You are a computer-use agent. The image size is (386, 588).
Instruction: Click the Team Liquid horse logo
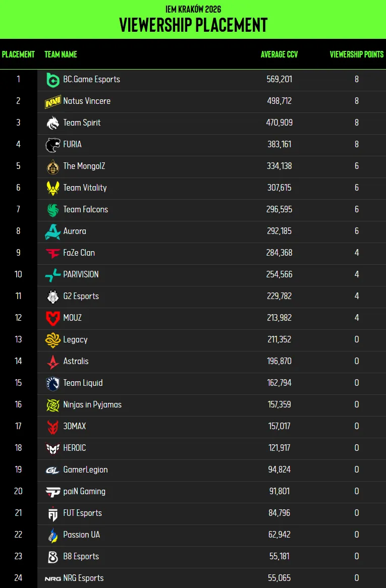(52, 383)
